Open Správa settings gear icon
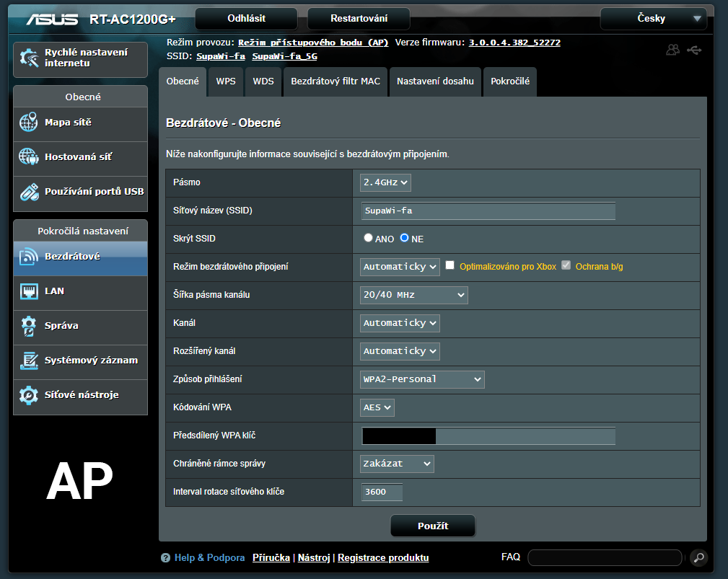 (29, 326)
